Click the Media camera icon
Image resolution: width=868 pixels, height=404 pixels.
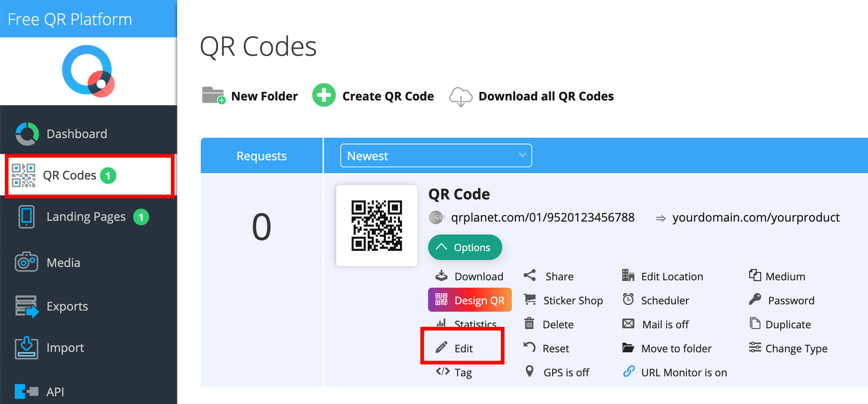pyautogui.click(x=26, y=262)
